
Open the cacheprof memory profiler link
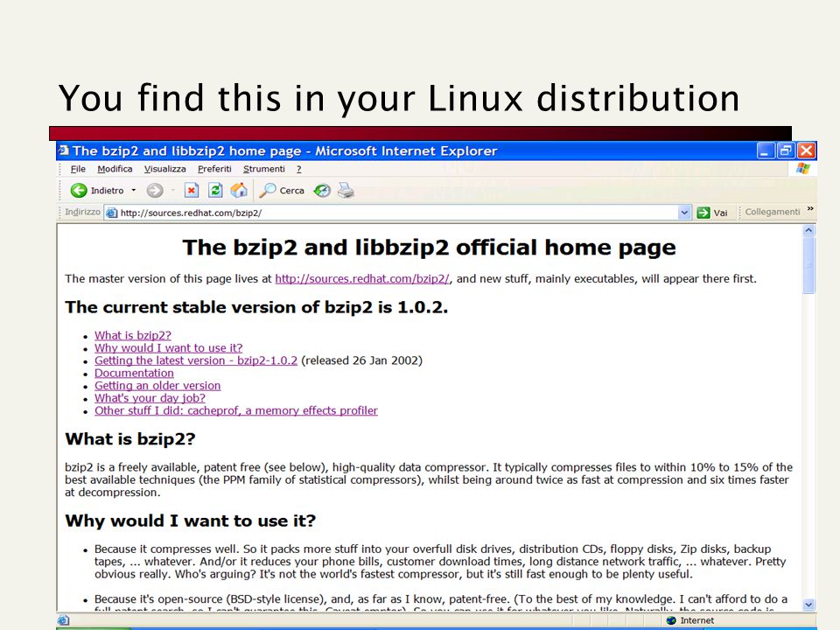click(x=235, y=410)
